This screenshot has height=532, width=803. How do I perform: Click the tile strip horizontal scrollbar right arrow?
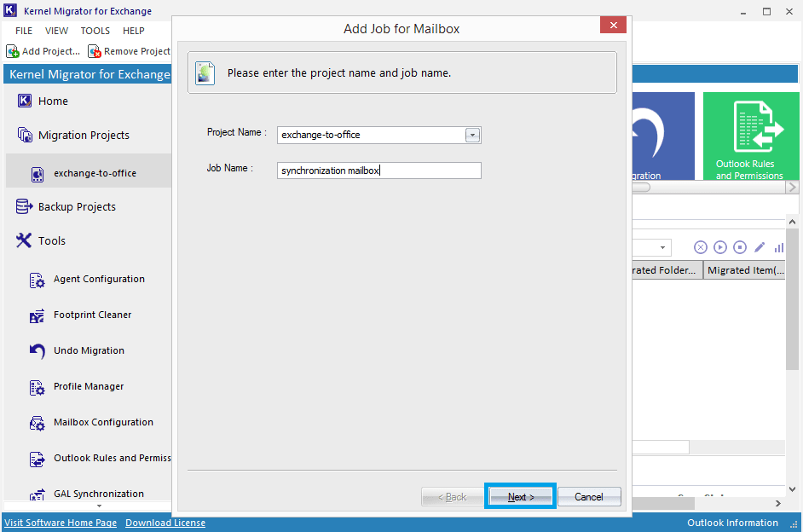pyautogui.click(x=792, y=188)
